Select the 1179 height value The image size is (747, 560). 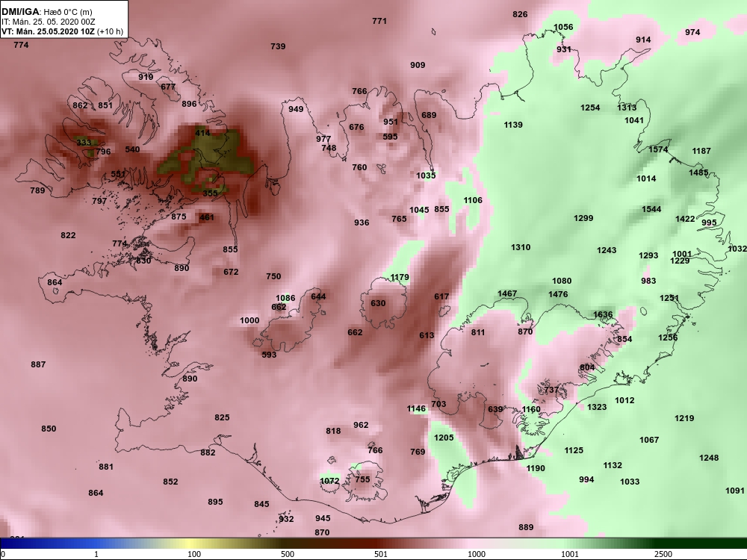click(x=399, y=277)
